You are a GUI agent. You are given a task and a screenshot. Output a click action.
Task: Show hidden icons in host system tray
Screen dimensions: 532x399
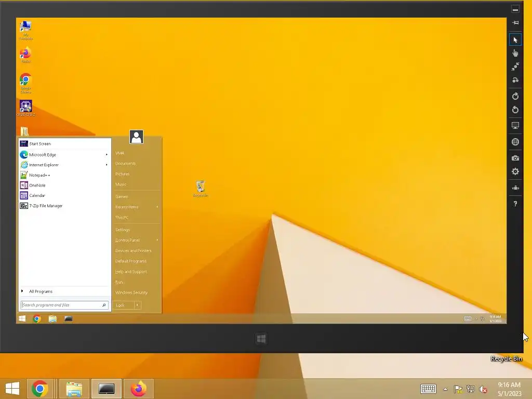(x=445, y=389)
